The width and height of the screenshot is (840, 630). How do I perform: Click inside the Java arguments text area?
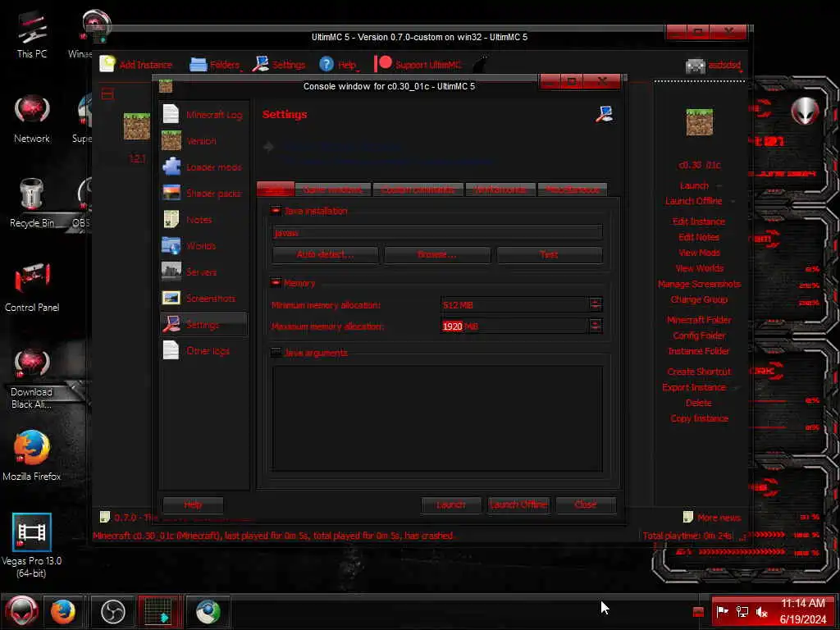click(x=437, y=418)
